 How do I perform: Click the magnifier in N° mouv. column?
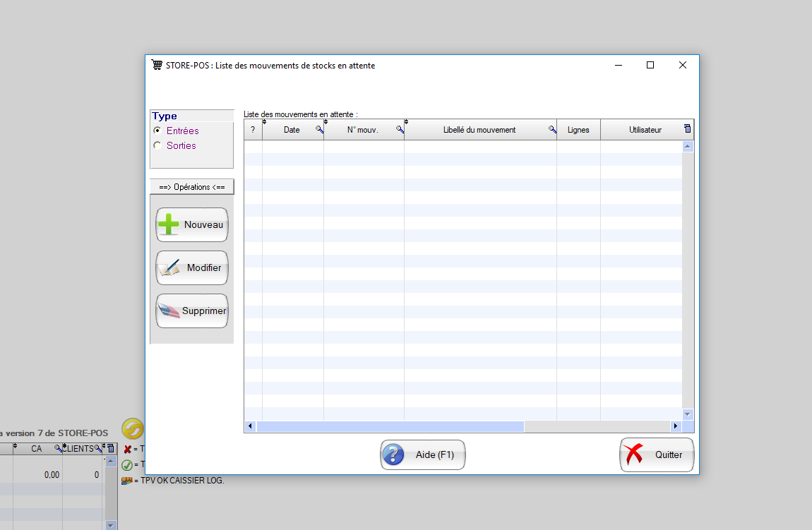tap(400, 130)
